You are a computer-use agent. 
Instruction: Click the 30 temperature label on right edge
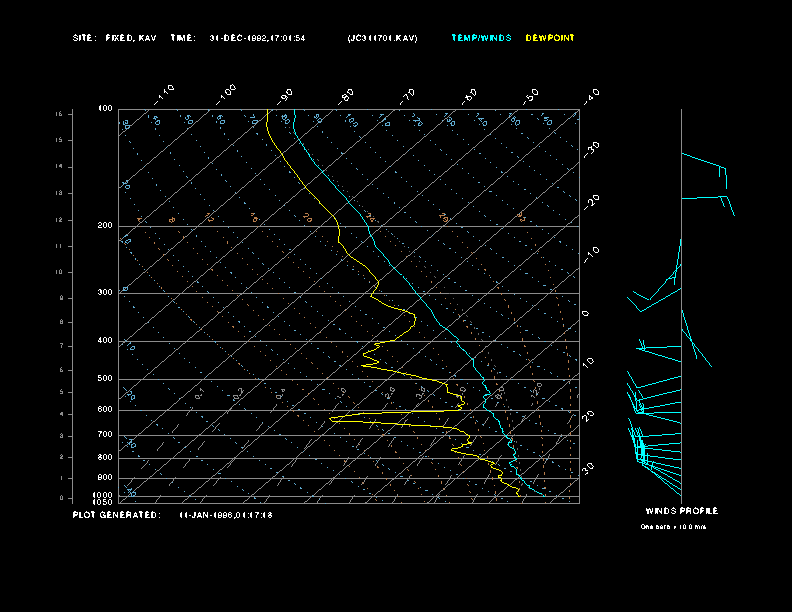[590, 467]
